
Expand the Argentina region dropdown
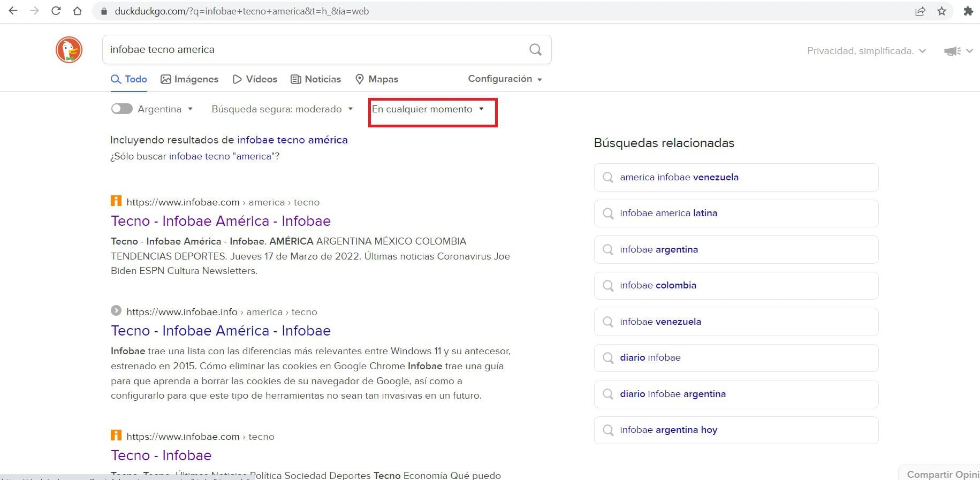(x=165, y=109)
